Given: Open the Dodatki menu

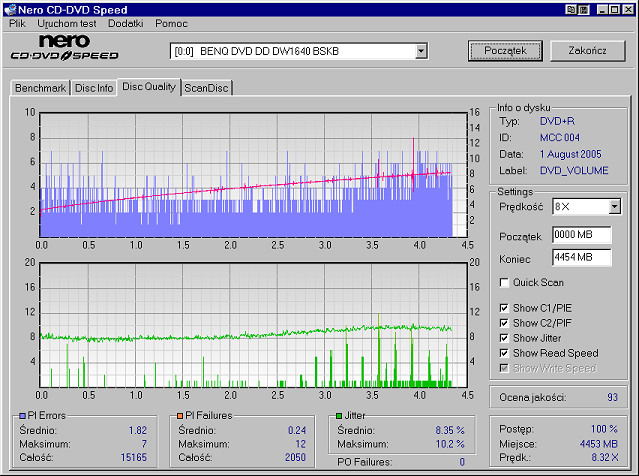Looking at the screenshot, I should pyautogui.click(x=126, y=24).
